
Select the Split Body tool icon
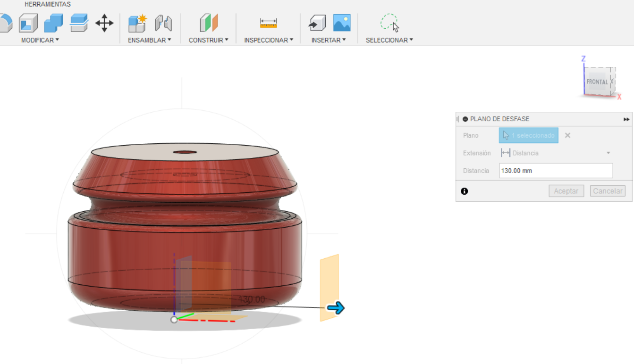click(x=79, y=23)
